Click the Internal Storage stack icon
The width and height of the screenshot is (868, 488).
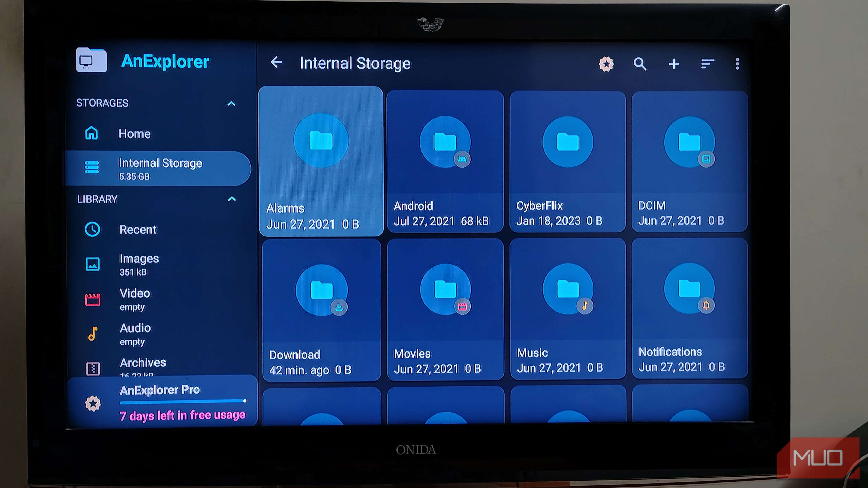[92, 167]
